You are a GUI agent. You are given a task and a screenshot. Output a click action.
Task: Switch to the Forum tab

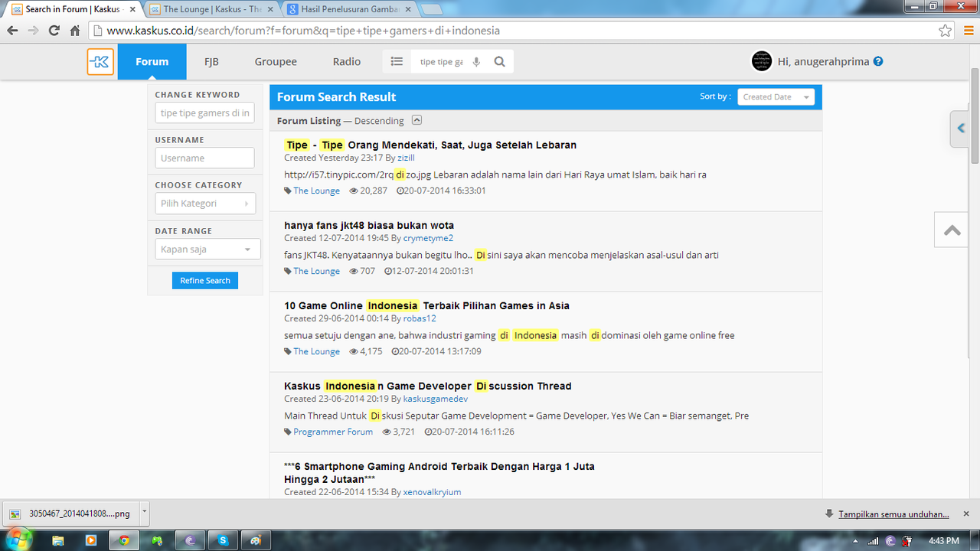coord(152,62)
